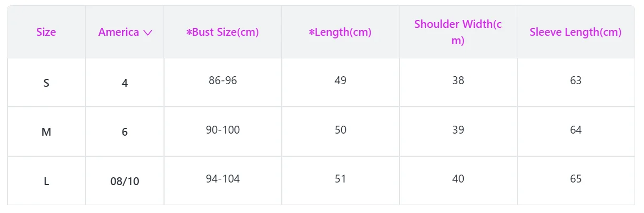Viewport: 644px width, 213px height.
Task: Click the Shoulder Width(cm) column header
Action: (458, 32)
